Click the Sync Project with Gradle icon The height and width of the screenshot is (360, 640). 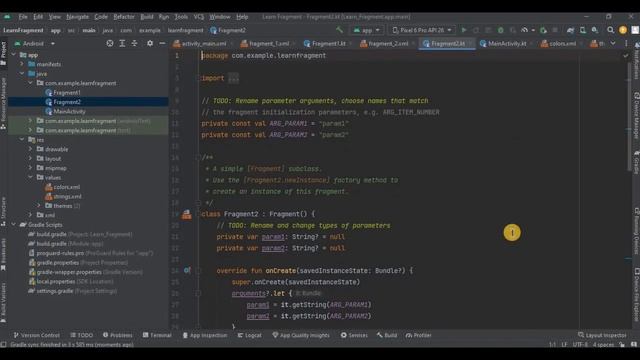click(x=570, y=30)
